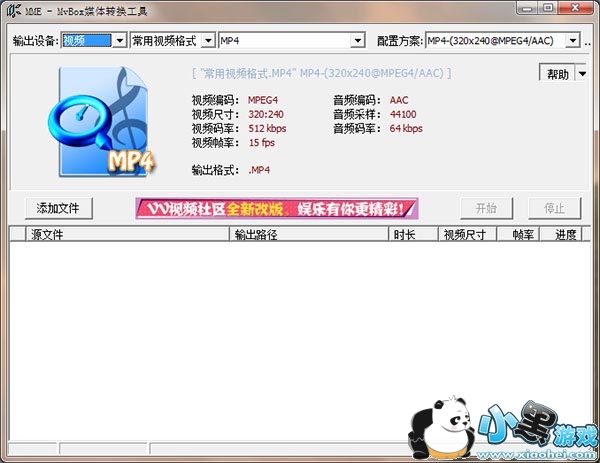Close the MvBox converter window

pos(576,8)
